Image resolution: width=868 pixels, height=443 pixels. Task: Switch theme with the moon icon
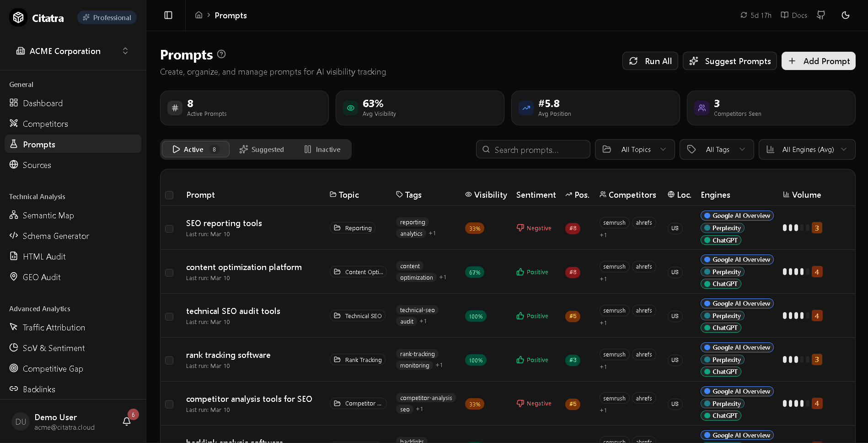846,15
